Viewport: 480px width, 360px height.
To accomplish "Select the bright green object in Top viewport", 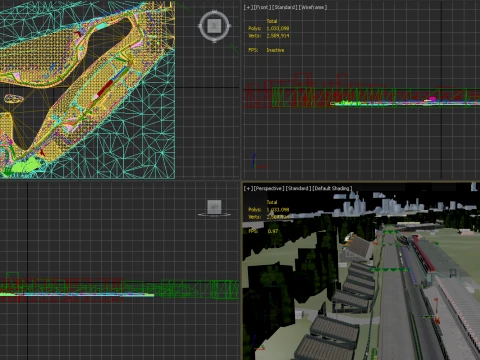I will coord(26,165).
